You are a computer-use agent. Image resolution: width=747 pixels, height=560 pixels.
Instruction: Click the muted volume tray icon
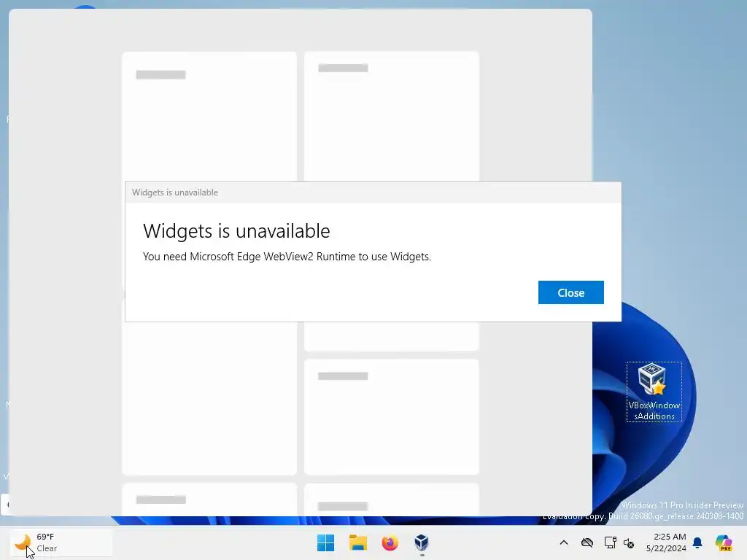[629, 542]
